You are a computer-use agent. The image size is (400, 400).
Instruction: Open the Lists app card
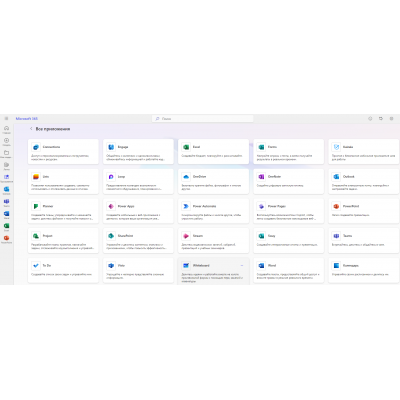tap(63, 181)
